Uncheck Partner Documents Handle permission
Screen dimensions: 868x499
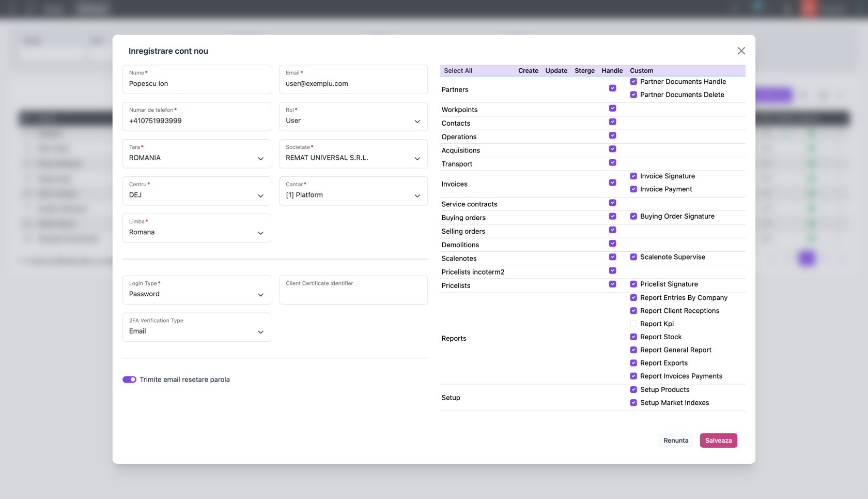pos(633,82)
